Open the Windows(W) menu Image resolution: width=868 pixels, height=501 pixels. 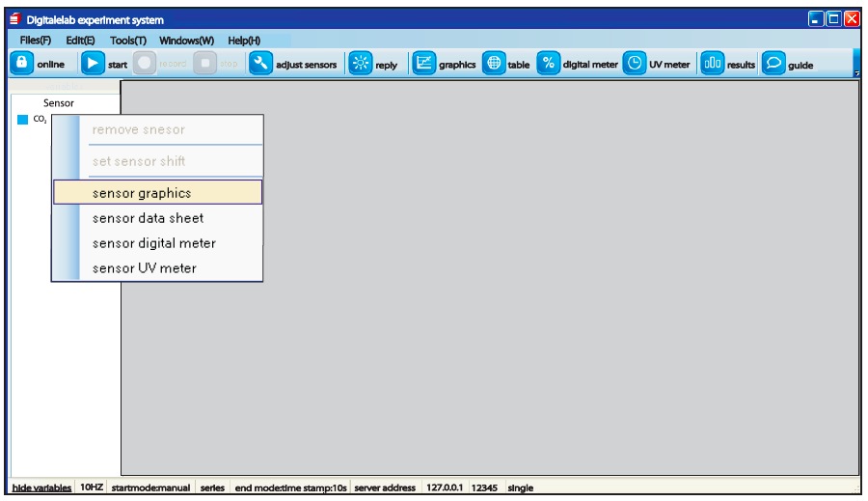(x=186, y=41)
